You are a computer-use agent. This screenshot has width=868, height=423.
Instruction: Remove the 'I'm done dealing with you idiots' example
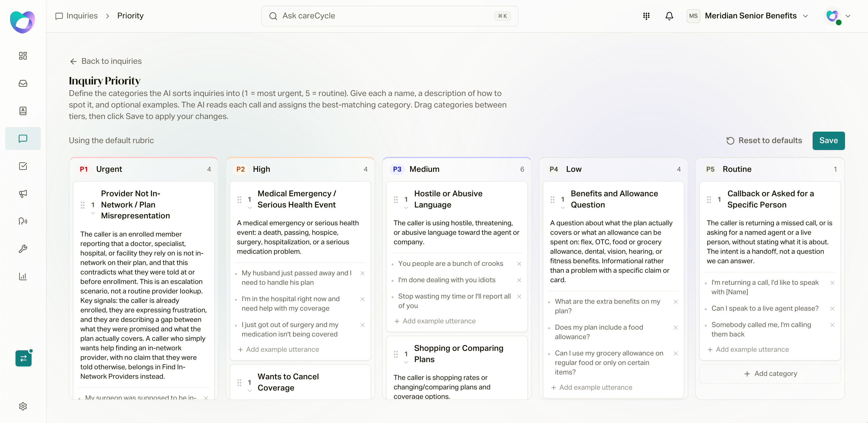point(519,280)
